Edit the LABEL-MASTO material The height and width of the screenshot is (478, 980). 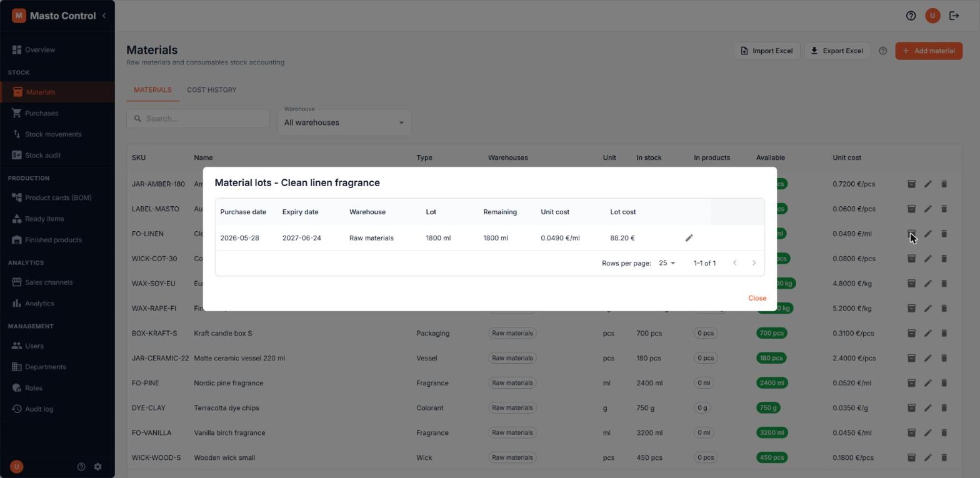927,209
